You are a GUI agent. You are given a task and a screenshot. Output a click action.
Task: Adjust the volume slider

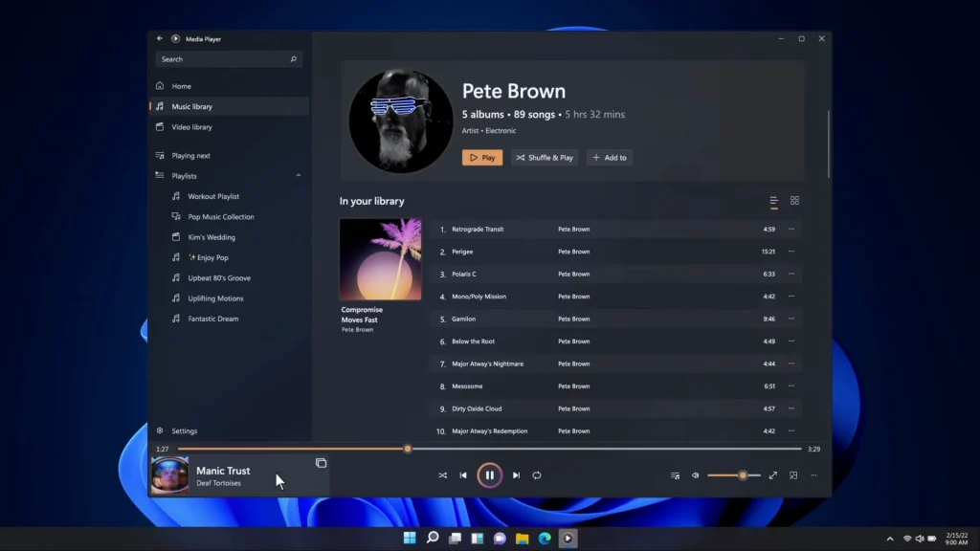[743, 474]
